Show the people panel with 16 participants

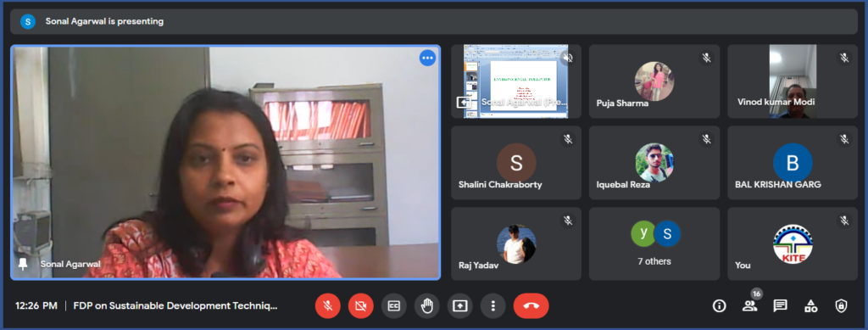coord(749,305)
